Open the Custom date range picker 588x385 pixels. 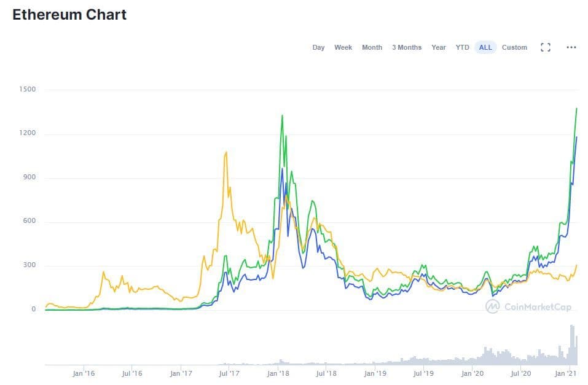tap(514, 47)
